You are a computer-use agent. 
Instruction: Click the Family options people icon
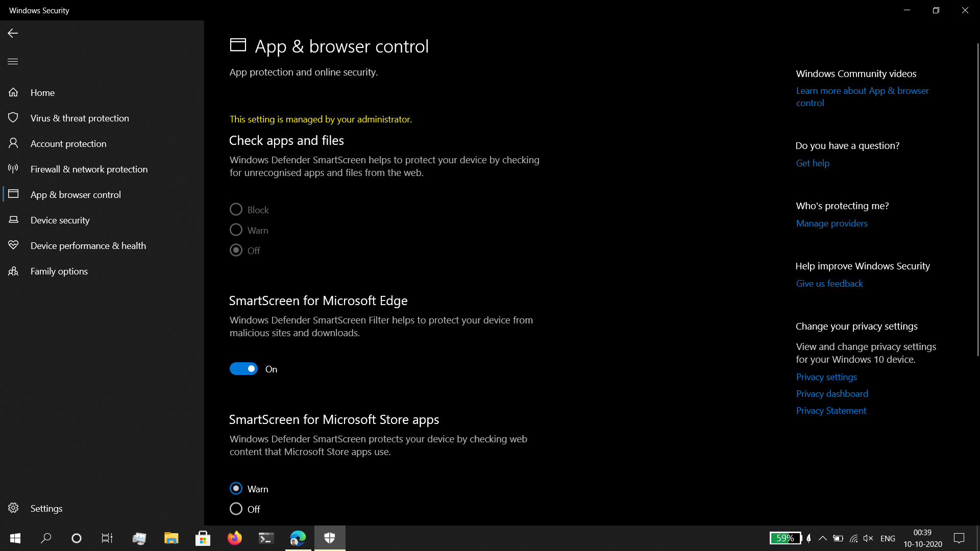(x=13, y=271)
